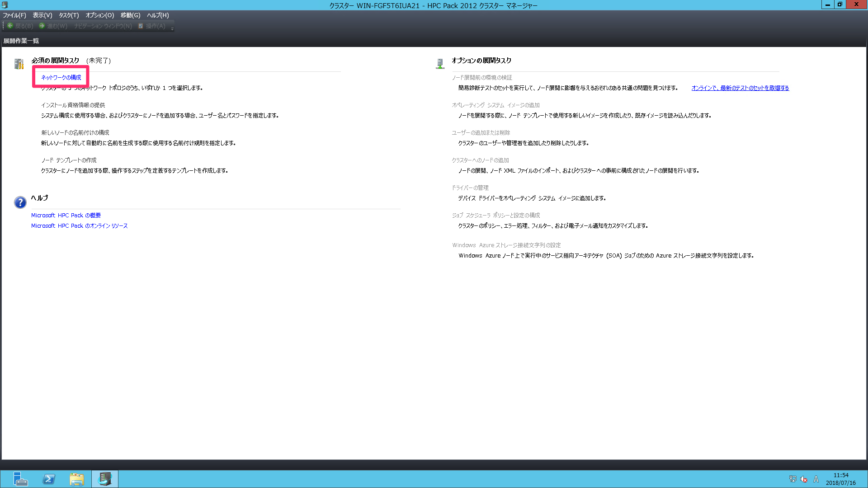Open PowerShell from the taskbar

[x=48, y=479]
